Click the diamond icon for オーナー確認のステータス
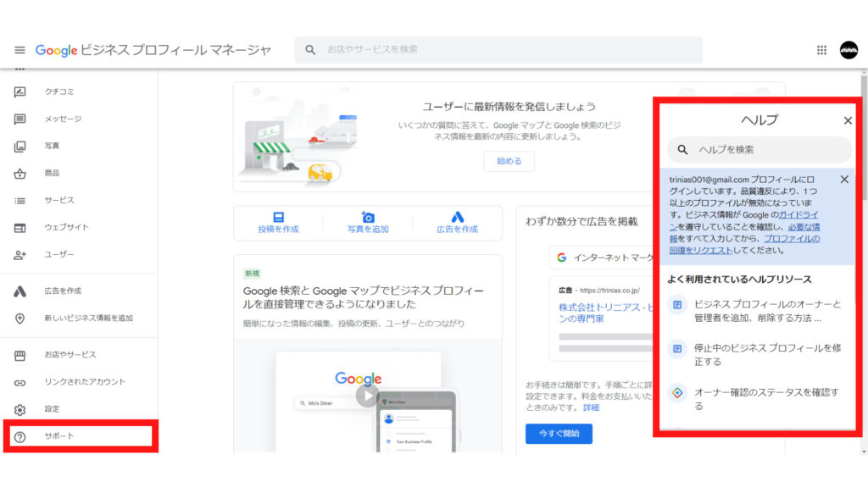 tap(677, 393)
